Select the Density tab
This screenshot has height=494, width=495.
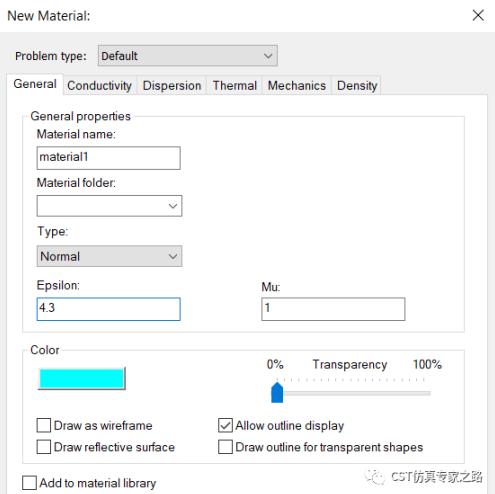point(357,86)
